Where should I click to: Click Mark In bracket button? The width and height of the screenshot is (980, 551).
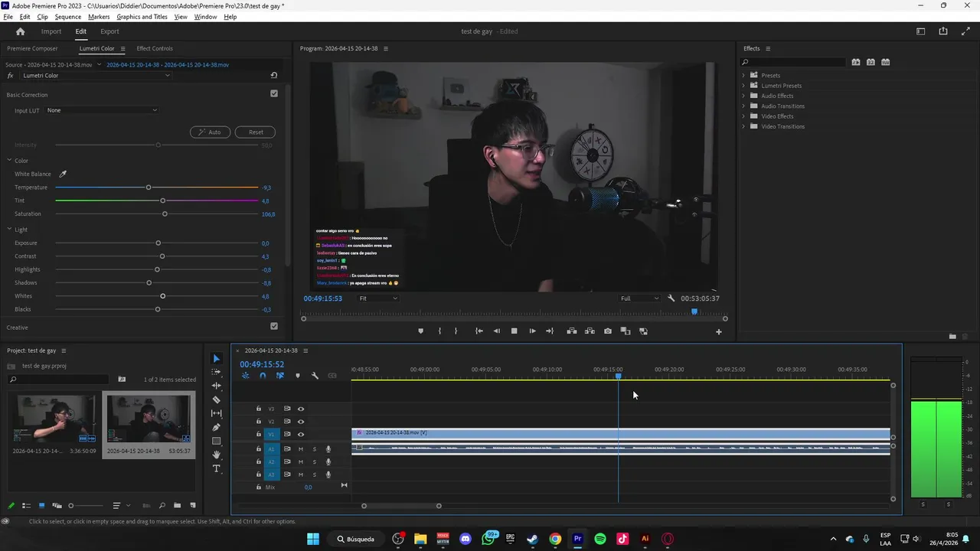[x=439, y=331]
